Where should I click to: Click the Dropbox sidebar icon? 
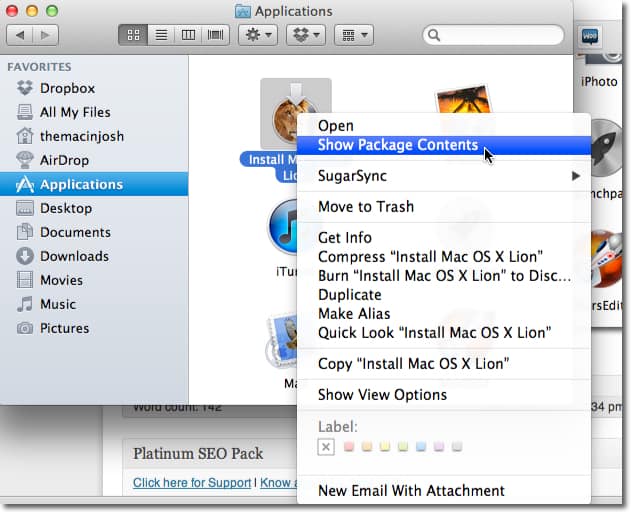click(x=25, y=88)
